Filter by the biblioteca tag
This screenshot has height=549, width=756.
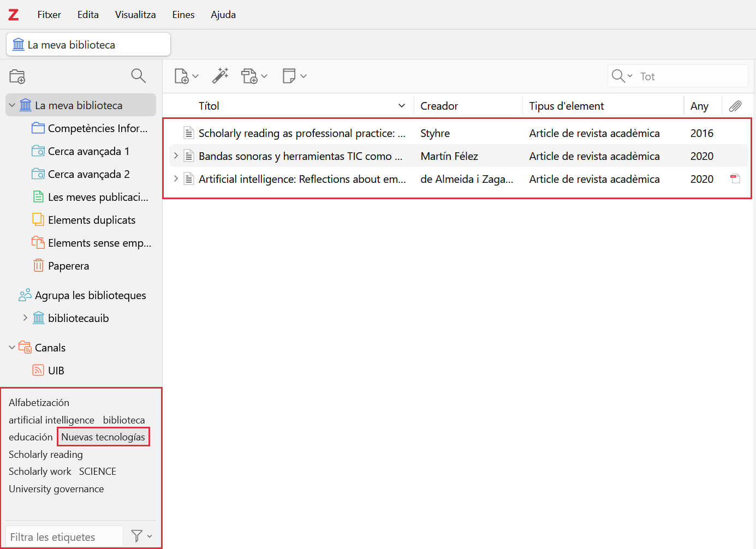tap(124, 420)
